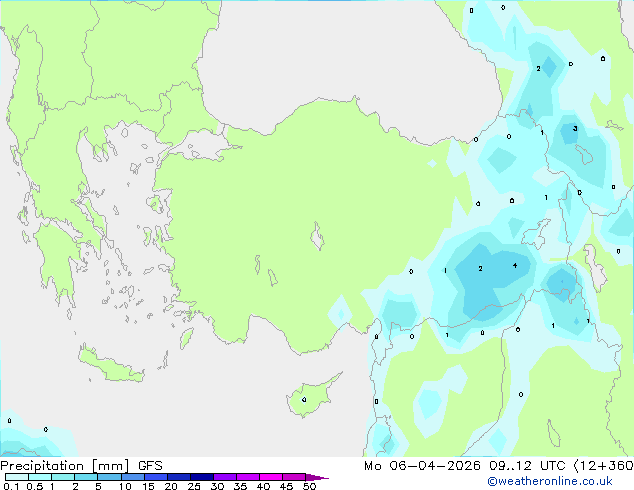Image resolution: width=634 pixels, height=490 pixels.
Task: Select the legend label '50'
Action: pyautogui.click(x=309, y=486)
